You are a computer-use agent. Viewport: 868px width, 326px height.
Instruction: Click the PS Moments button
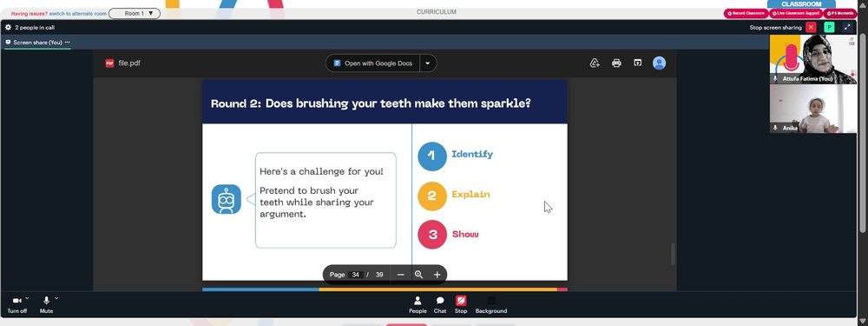point(840,13)
